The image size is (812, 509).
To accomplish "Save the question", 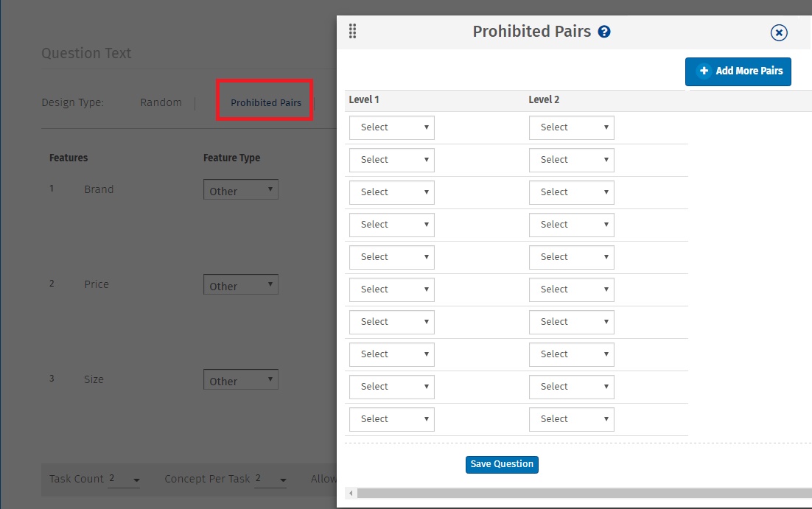I will click(502, 464).
